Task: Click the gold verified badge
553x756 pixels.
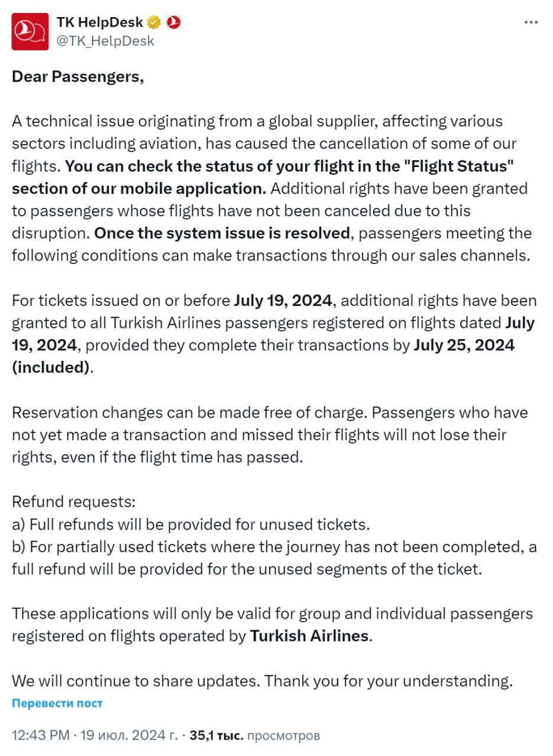Action: tap(154, 22)
